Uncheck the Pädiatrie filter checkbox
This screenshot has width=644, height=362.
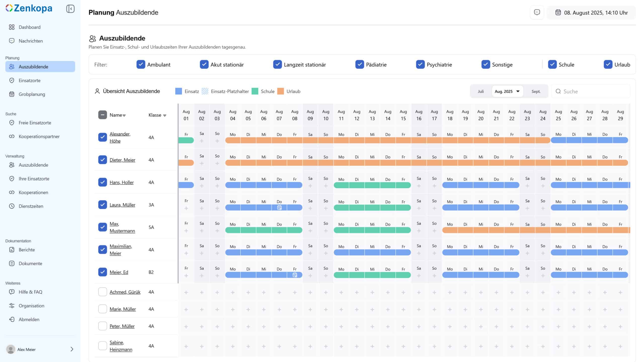pyautogui.click(x=359, y=65)
